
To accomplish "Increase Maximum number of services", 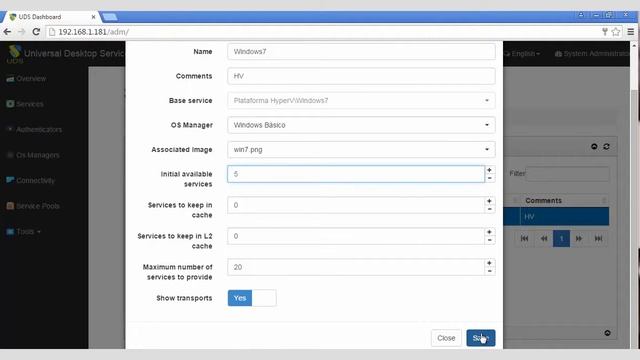I will coord(490,263).
